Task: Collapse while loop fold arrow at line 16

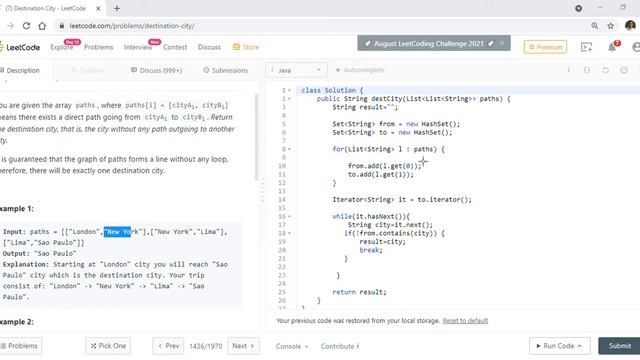Action: [x=290, y=216]
